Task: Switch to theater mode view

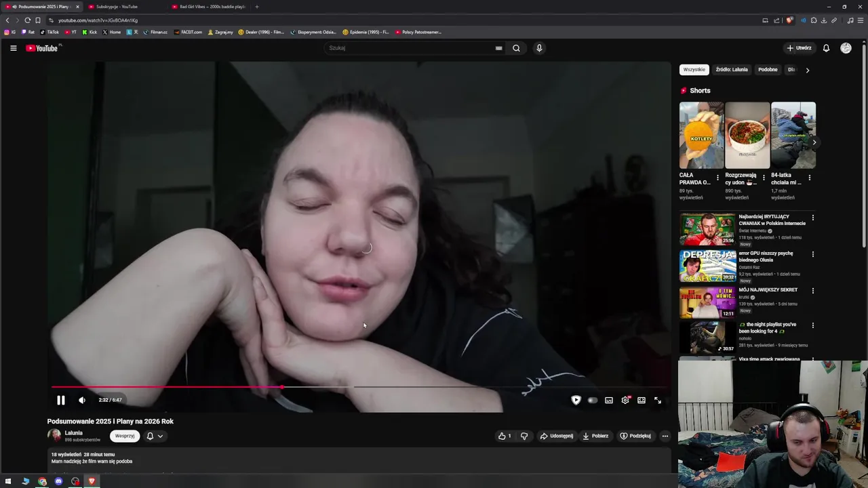Action: click(x=642, y=400)
